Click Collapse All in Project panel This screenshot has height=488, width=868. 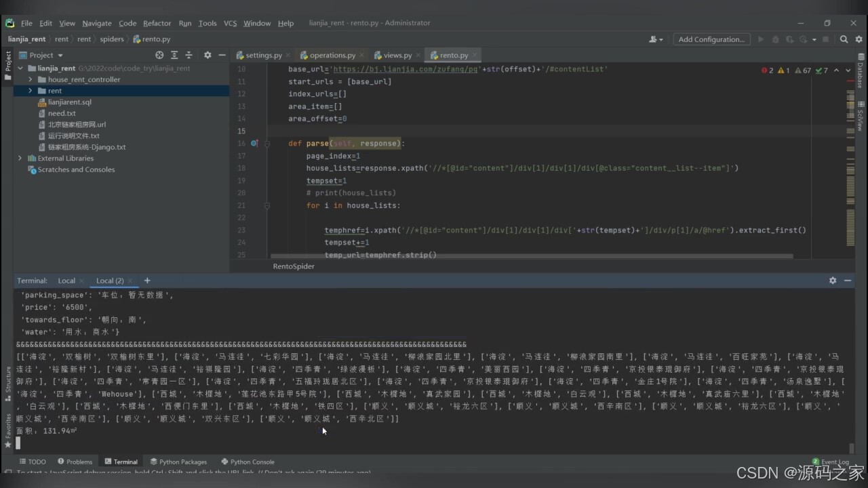tap(189, 55)
